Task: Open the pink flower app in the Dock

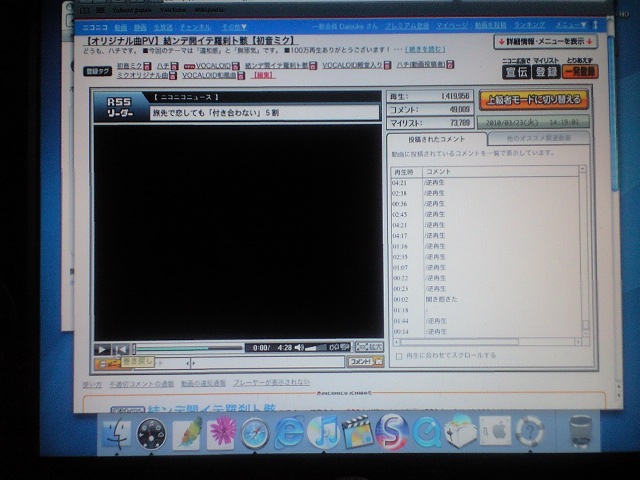Action: click(x=221, y=432)
